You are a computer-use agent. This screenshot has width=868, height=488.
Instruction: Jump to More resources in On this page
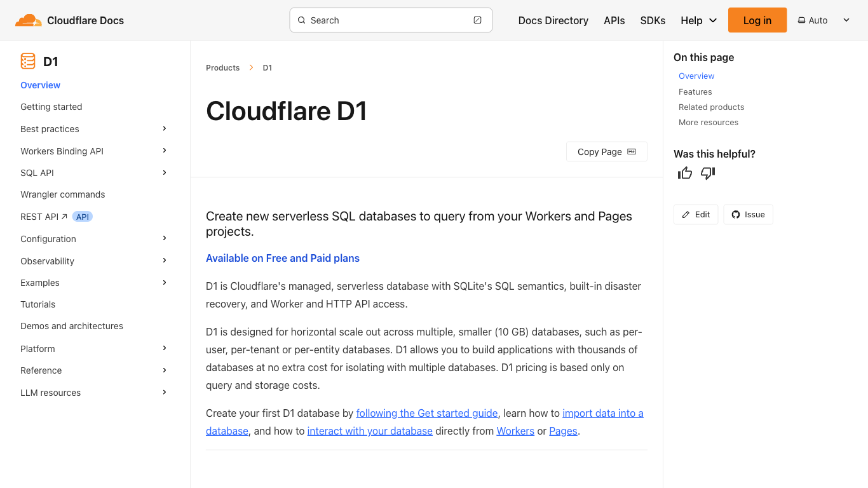(x=709, y=122)
